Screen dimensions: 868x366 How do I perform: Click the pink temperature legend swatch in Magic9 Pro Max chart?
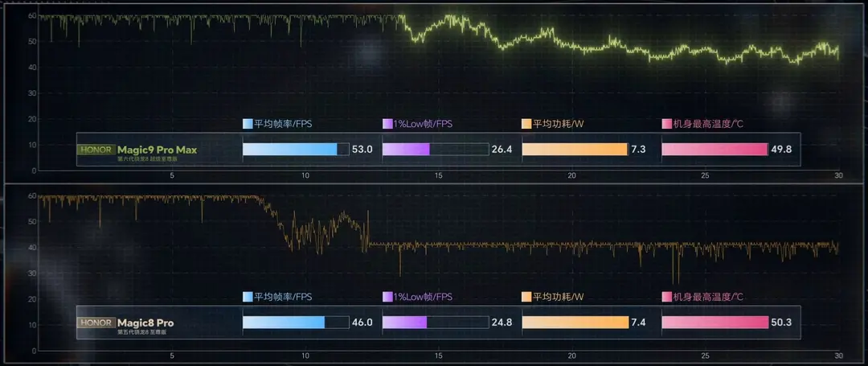point(667,124)
